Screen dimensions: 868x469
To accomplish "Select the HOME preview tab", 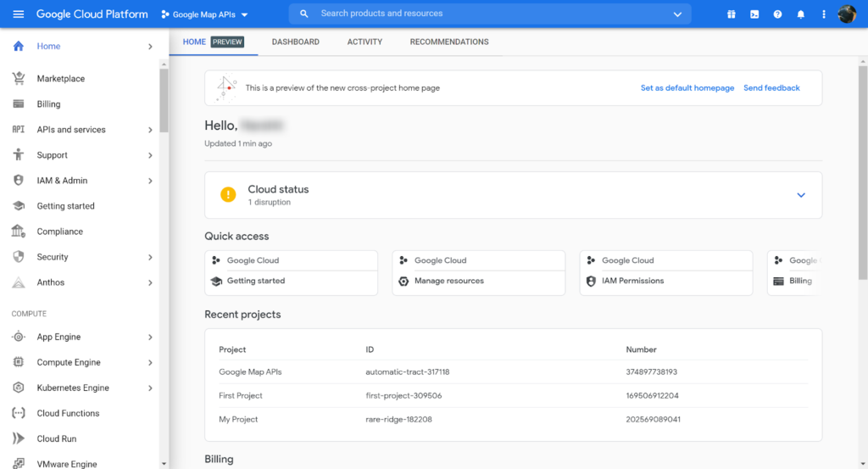I will click(x=213, y=42).
